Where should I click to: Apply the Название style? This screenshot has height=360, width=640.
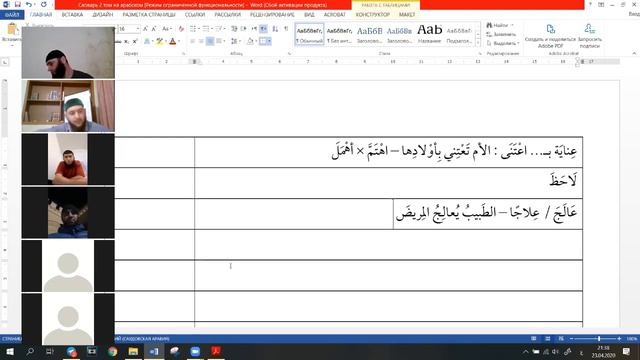[429, 34]
